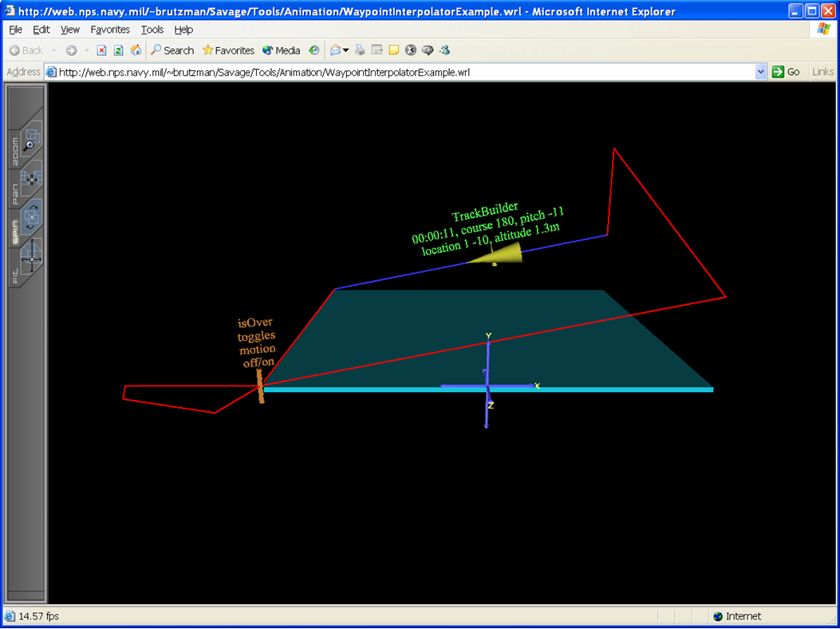The image size is (840, 629).
Task: Open Back button history dropdown arrow
Action: 54,50
